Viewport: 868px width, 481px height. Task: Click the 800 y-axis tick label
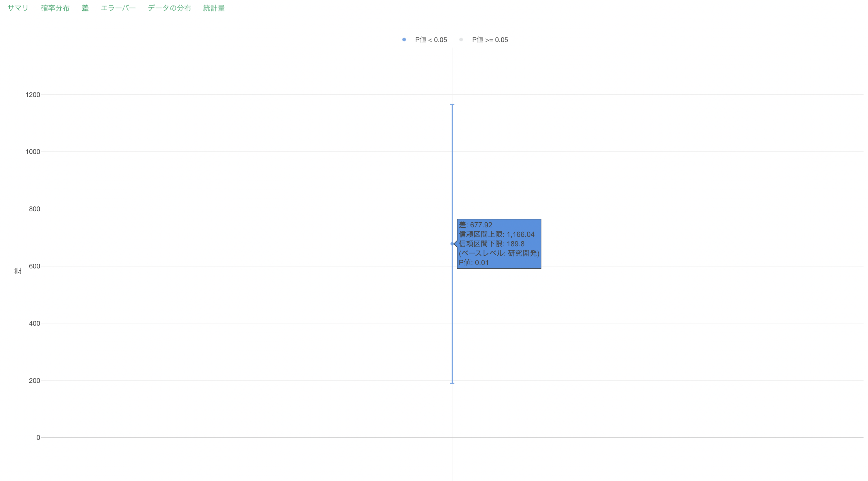[x=34, y=209]
